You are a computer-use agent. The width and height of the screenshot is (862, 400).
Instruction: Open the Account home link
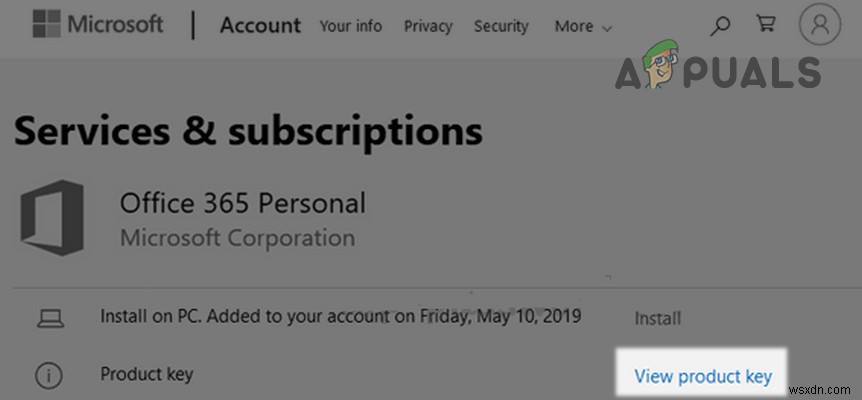(260, 26)
